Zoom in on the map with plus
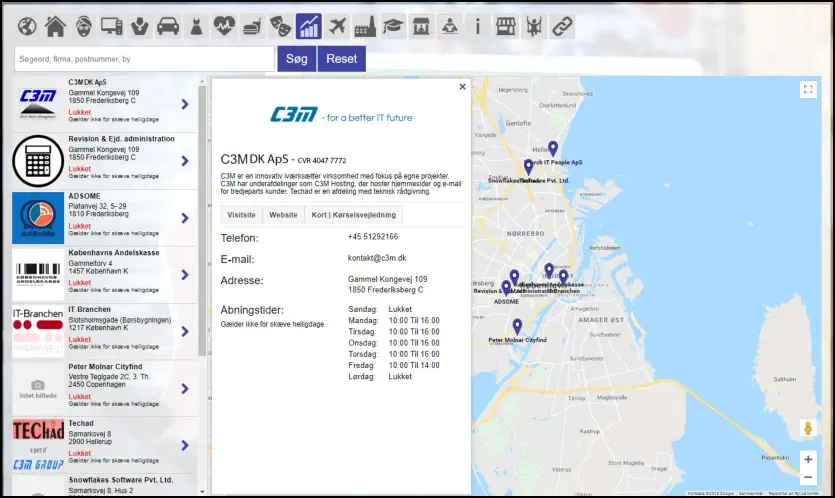Image resolution: width=835 pixels, height=498 pixels. click(808, 459)
